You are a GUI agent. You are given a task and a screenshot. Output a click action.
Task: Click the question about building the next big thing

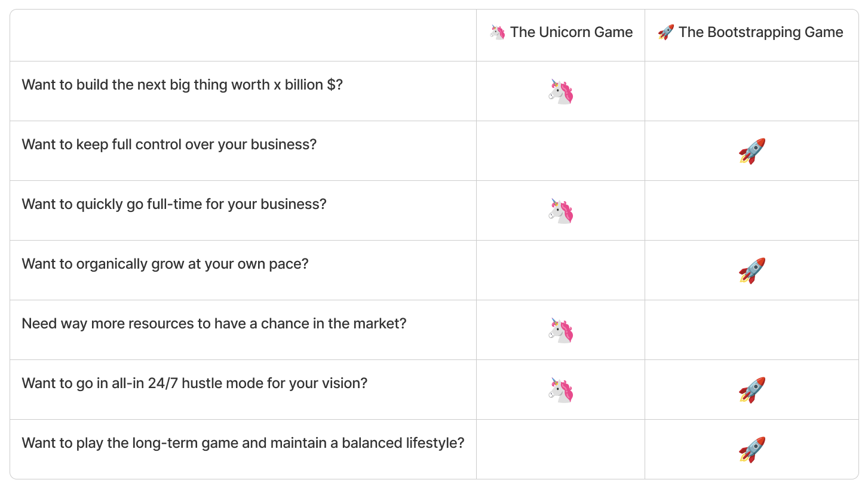(182, 85)
